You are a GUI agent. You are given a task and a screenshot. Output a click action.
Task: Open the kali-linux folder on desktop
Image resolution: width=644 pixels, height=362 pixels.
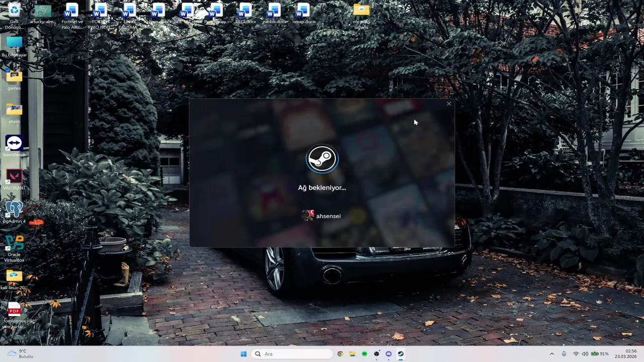pos(14,280)
